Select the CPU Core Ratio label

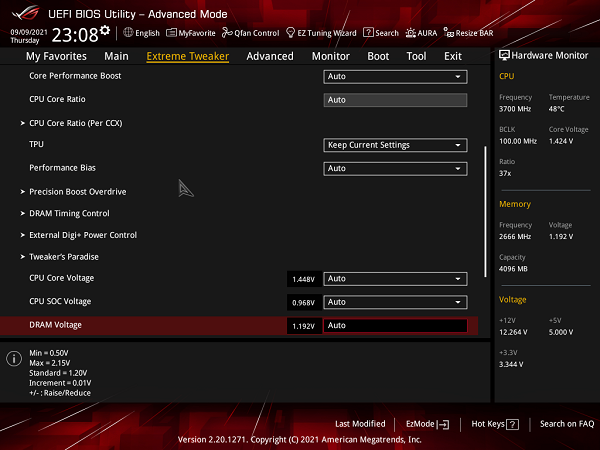57,99
